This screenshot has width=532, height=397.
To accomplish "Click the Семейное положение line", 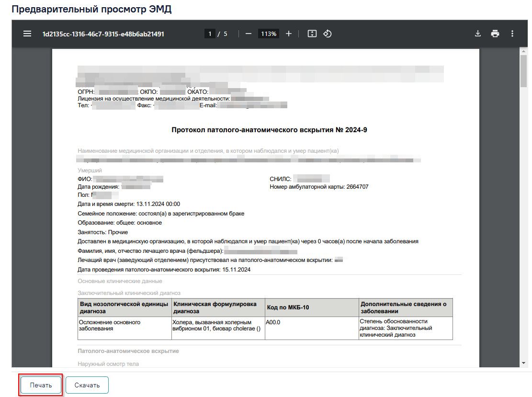I will [161, 214].
